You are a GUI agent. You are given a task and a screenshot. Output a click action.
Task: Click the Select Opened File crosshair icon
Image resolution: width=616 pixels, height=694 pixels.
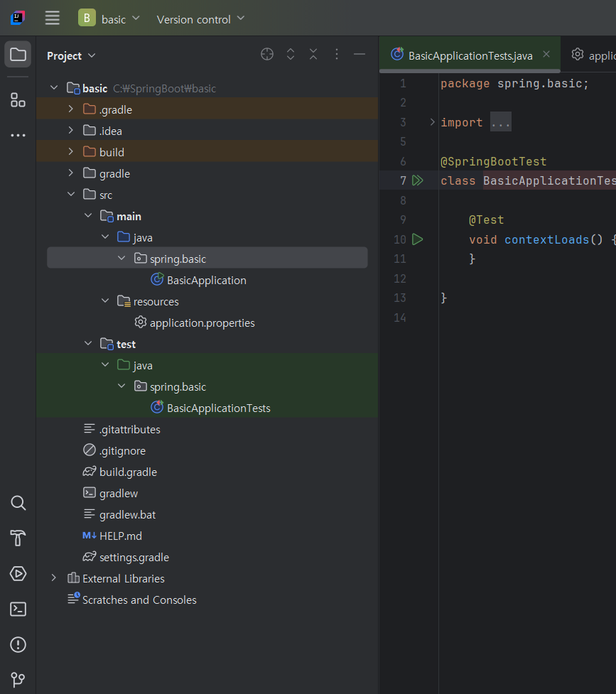[x=267, y=54]
